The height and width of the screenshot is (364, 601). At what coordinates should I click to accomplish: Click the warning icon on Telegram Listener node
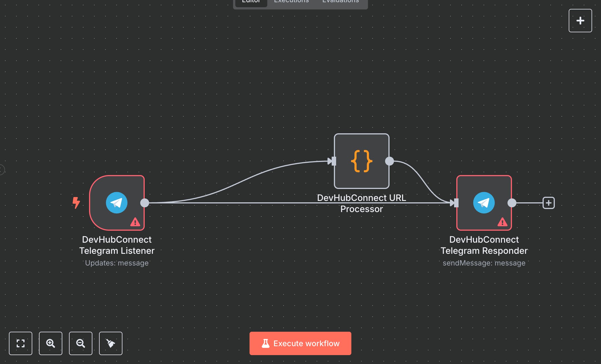(x=135, y=222)
